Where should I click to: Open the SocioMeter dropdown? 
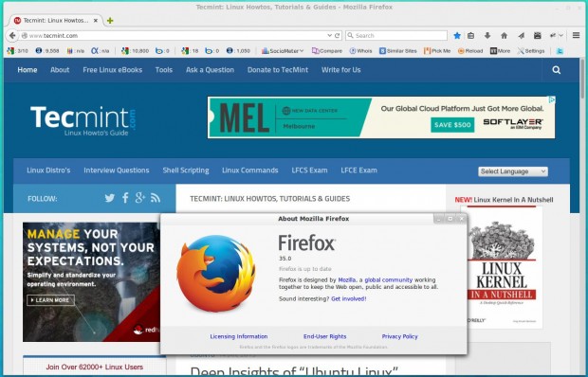point(283,51)
